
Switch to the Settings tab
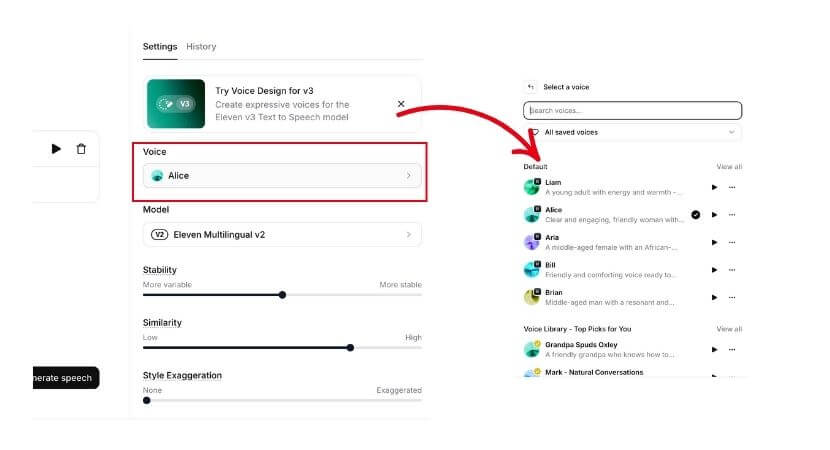click(x=160, y=47)
